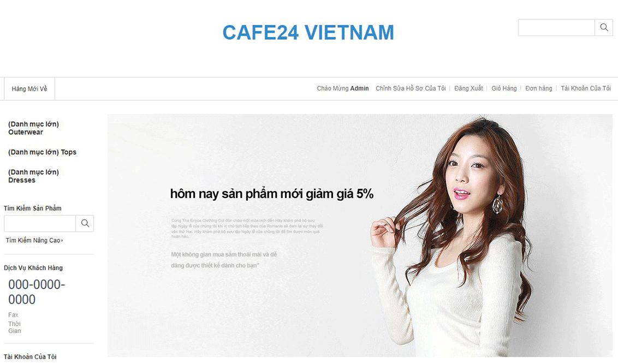Click the Admin username in greeting
The image size is (618, 364).
359,88
